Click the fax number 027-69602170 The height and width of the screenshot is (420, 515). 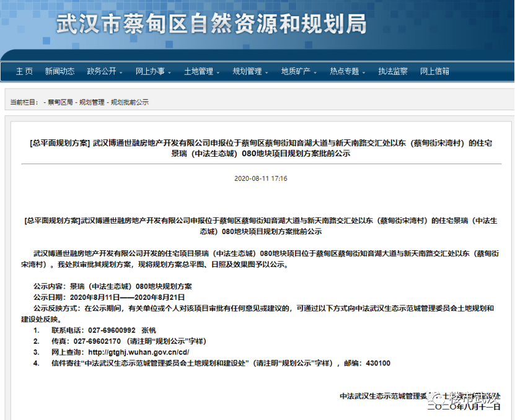[97, 341]
